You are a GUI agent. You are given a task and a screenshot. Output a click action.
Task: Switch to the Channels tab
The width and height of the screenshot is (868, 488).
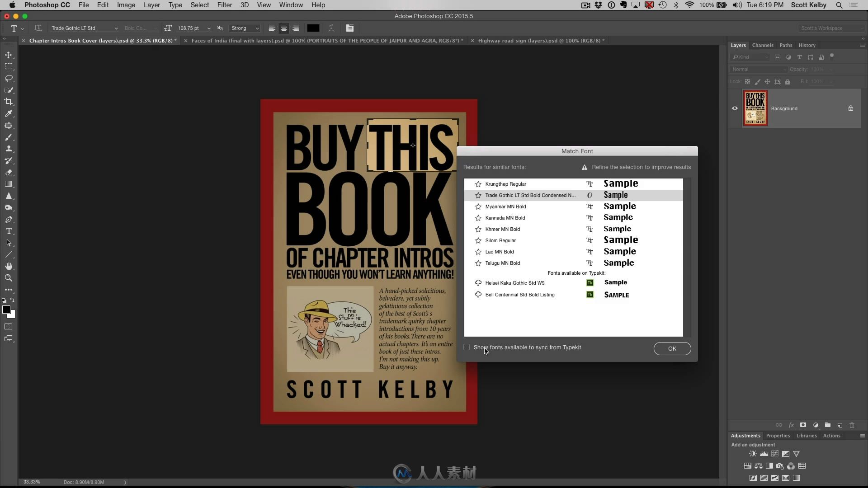763,45
